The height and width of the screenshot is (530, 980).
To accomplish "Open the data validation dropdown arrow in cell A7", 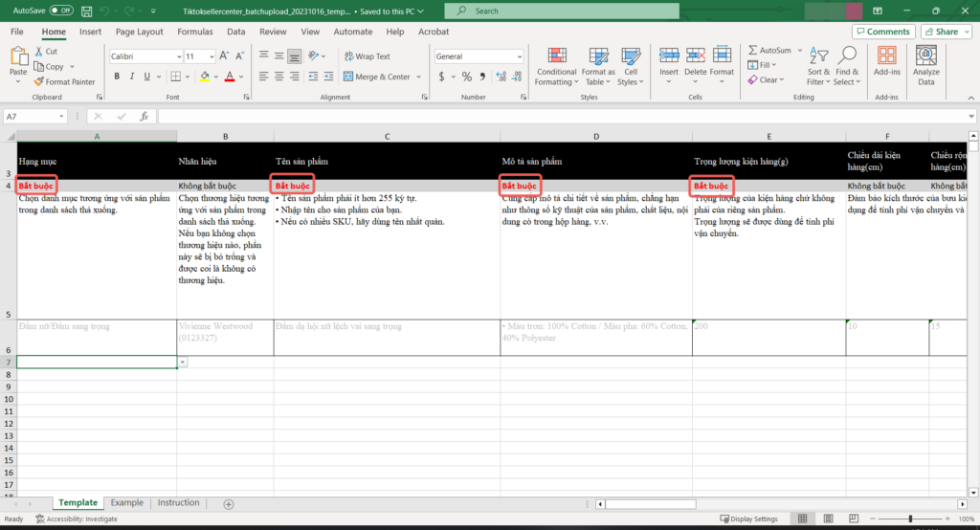I will (182, 363).
